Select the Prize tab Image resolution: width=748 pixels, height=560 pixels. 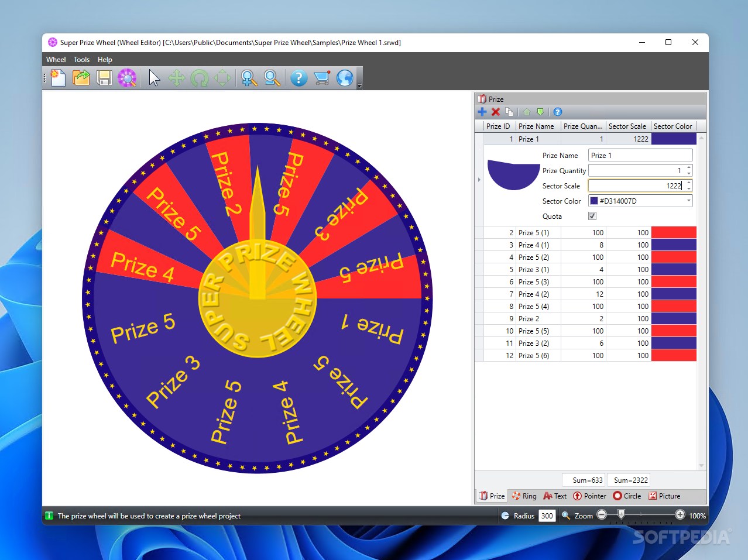coord(492,496)
